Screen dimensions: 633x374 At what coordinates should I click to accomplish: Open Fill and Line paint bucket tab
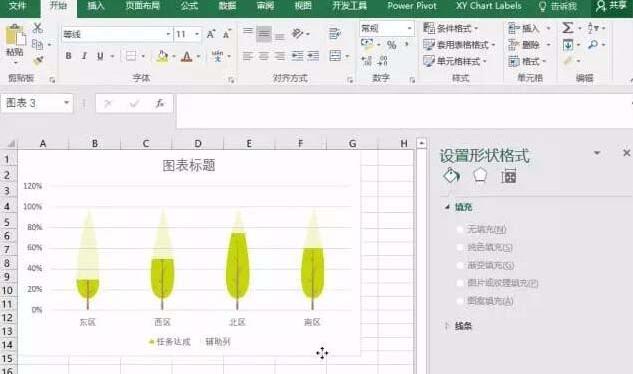[451, 176]
